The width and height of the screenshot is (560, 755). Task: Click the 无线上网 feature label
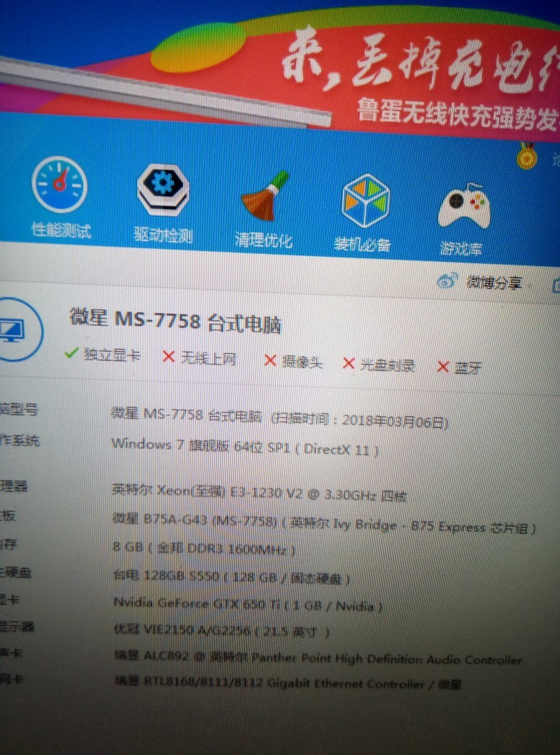208,359
